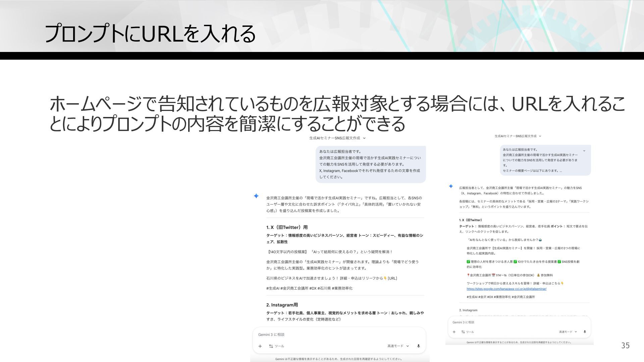Click the '1. X（旧Twitter）用' heading
Image resolution: width=644 pixels, height=362 pixels.
coord(287,227)
